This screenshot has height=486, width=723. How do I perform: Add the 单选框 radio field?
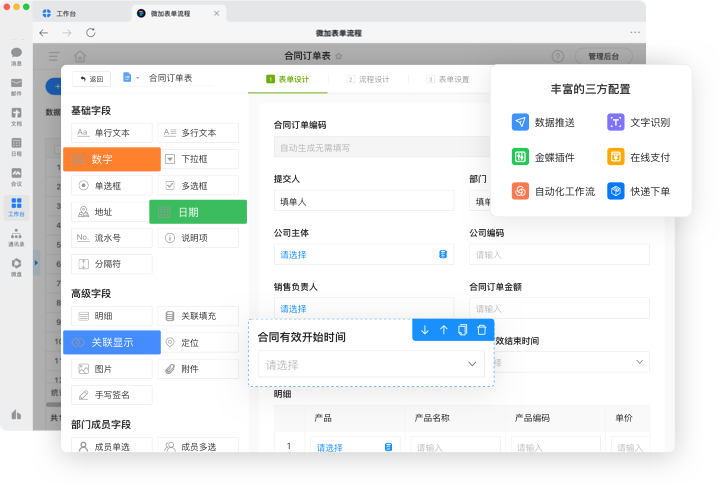(x=112, y=186)
